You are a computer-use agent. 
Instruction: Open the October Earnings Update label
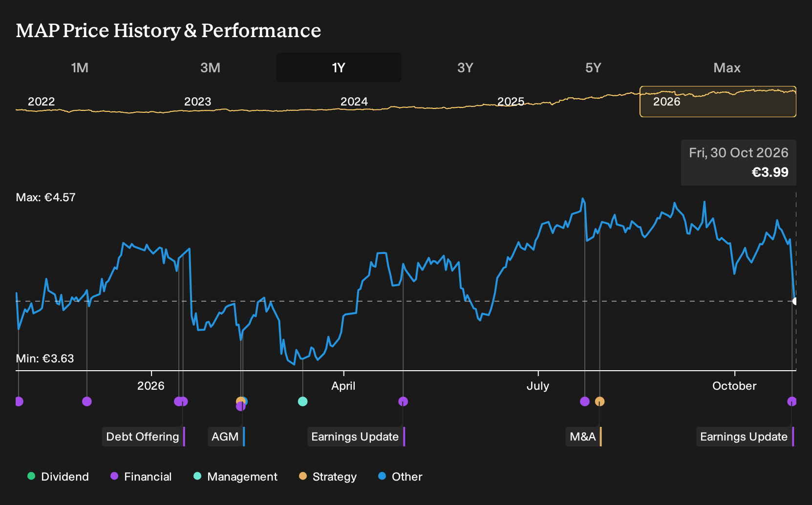pos(744,437)
